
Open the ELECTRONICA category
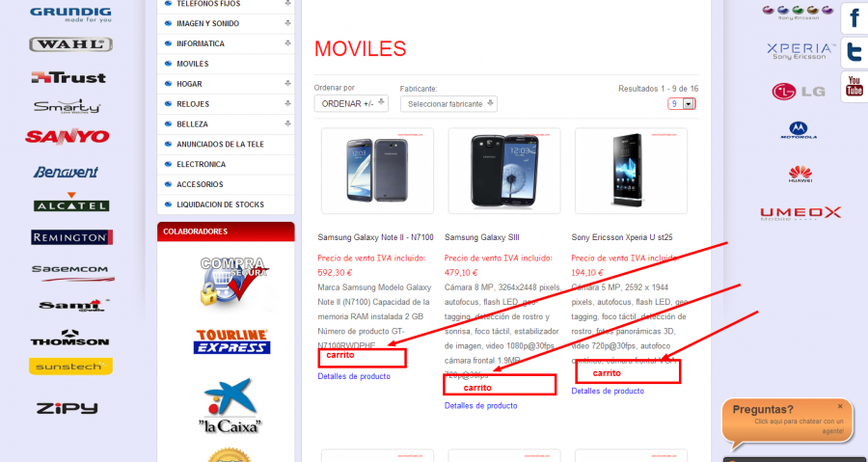tap(201, 164)
